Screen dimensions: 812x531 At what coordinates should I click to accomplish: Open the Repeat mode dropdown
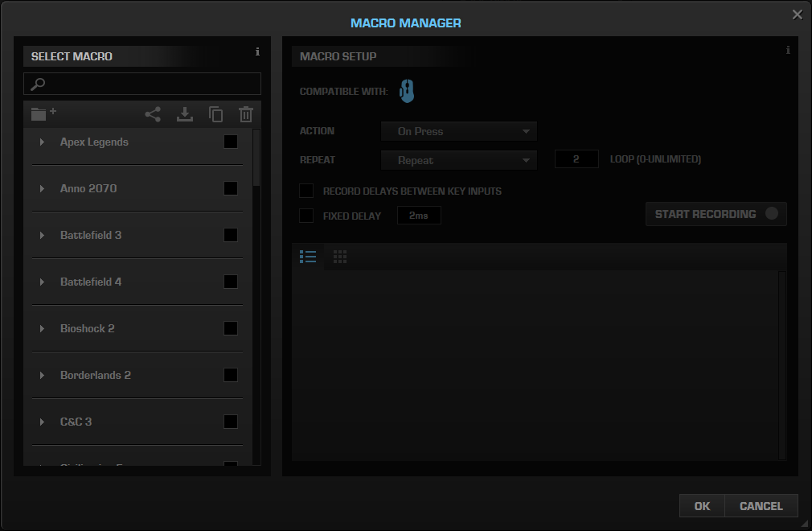(x=459, y=160)
